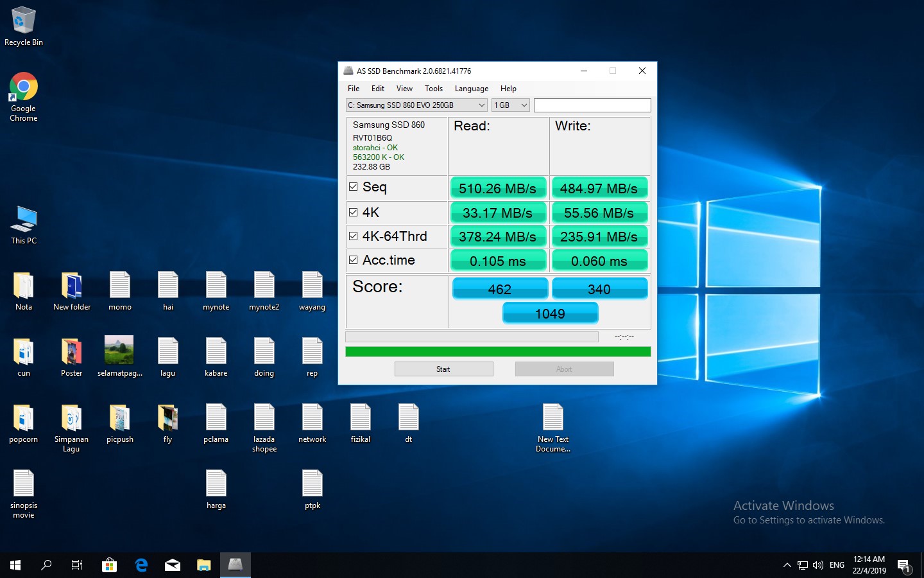Select the popcorn folder icon

point(24,424)
